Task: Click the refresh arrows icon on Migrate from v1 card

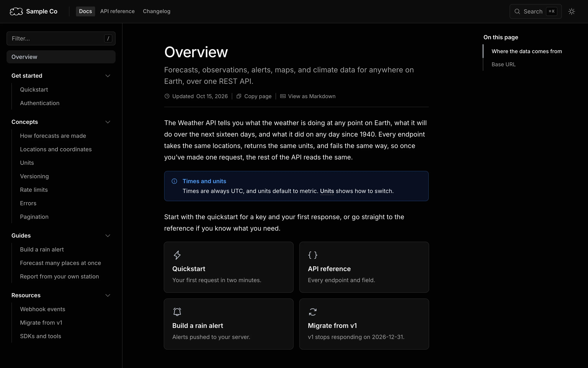Action: click(x=312, y=312)
